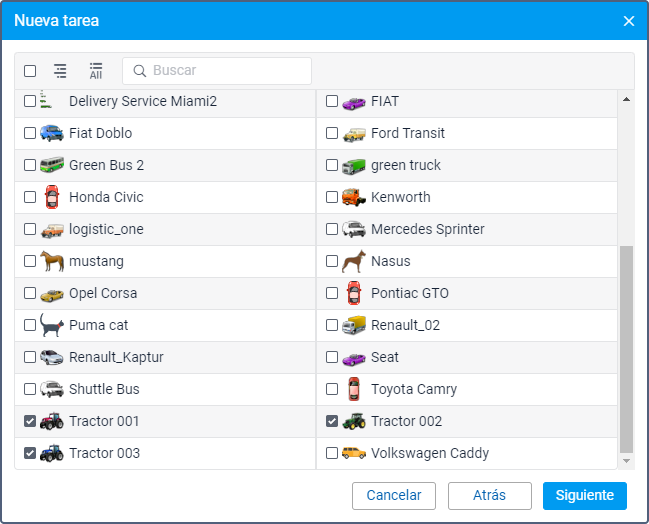The width and height of the screenshot is (649, 524).
Task: Click the Fiat Doblo blue van icon
Action: 52,133
